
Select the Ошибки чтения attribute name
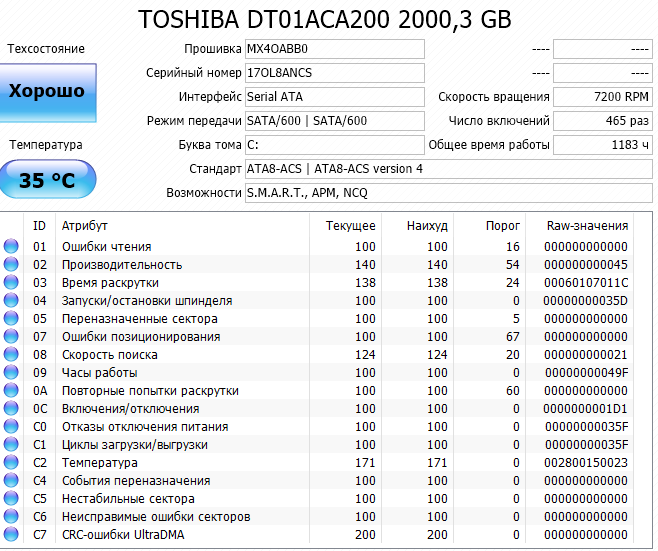tap(107, 247)
